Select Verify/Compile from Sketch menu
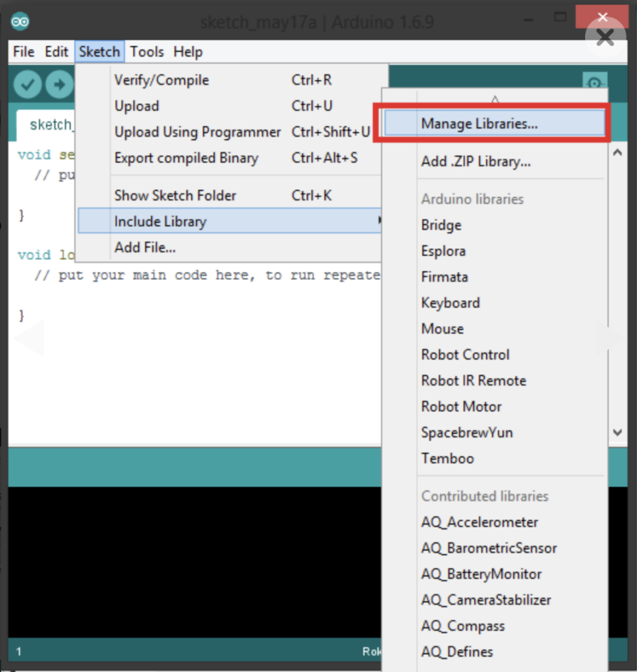 [x=162, y=80]
